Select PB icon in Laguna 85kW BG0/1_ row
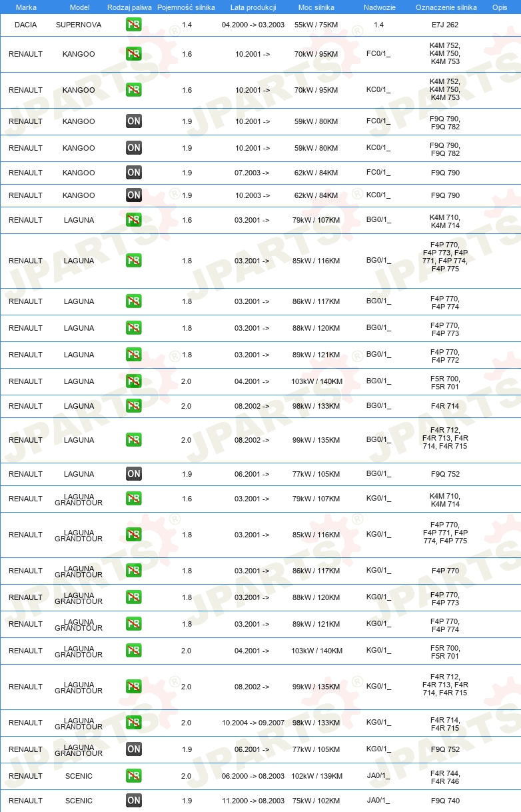Image resolution: width=521 pixels, height=812 pixels. click(134, 261)
